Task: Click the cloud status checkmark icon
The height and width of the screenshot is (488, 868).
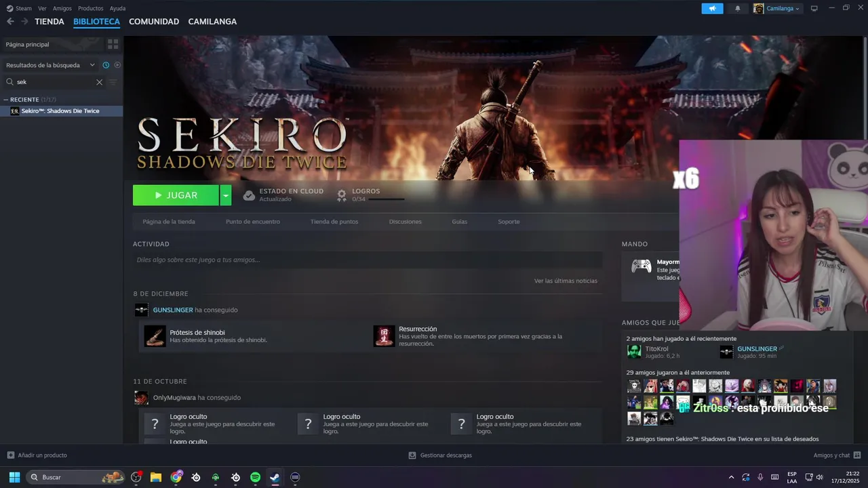Action: pyautogui.click(x=249, y=195)
